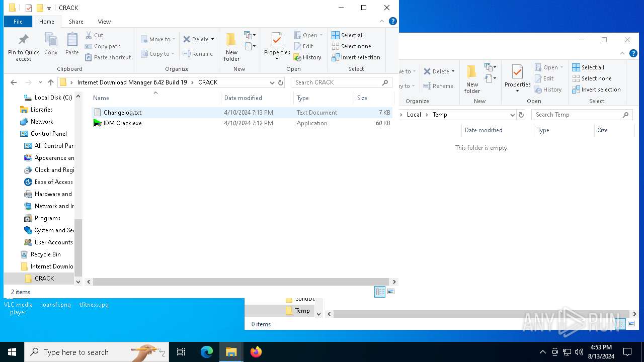Select Programs in navigation pane

(x=43, y=218)
